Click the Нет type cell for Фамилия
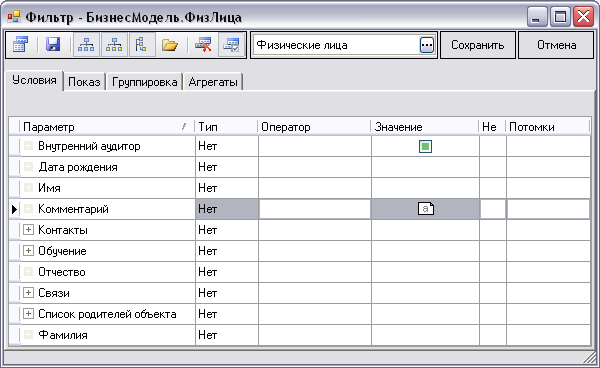 [x=227, y=335]
